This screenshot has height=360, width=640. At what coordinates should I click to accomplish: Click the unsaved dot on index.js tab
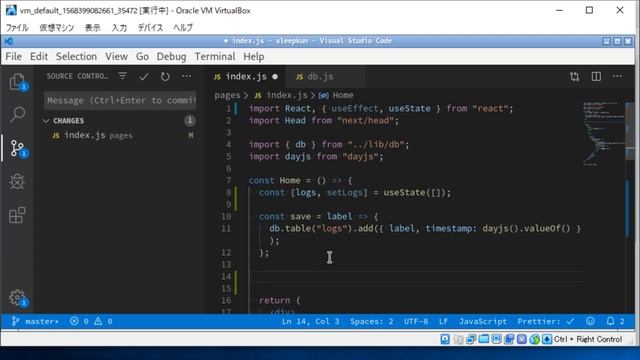(x=275, y=76)
